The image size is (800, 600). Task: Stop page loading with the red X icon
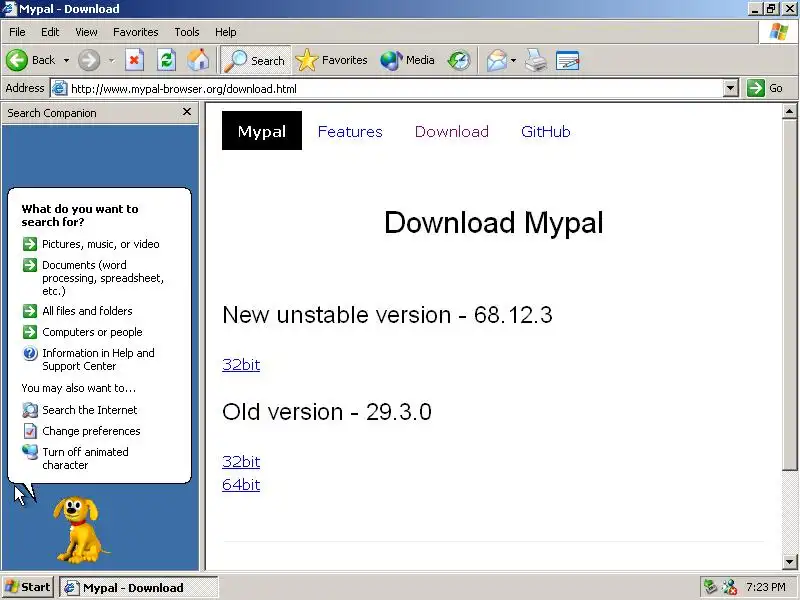click(134, 60)
